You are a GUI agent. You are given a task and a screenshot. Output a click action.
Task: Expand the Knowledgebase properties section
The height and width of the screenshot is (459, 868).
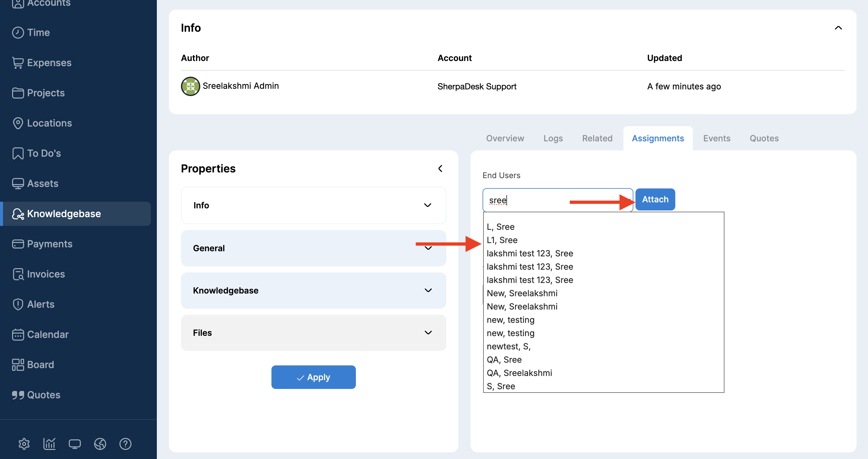point(428,290)
